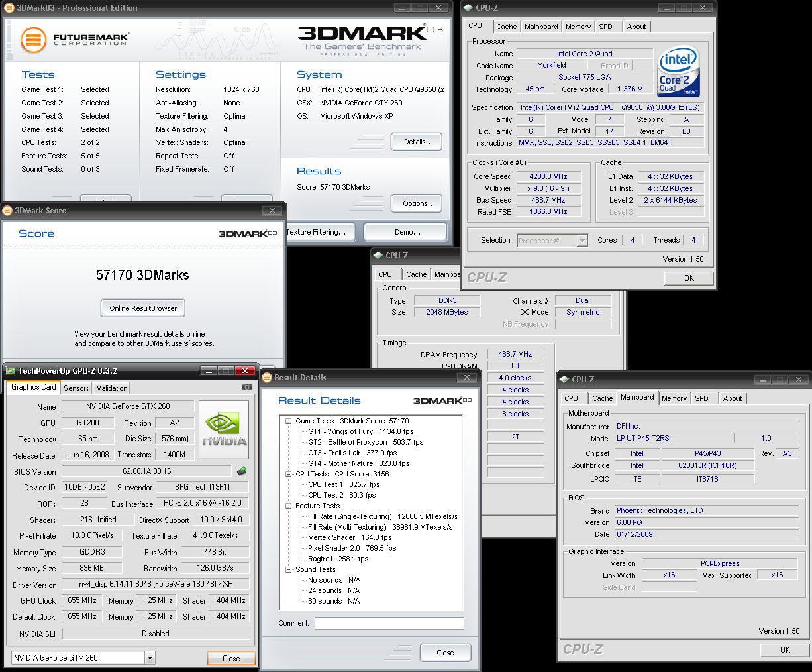
Task: Select the Pixel Shader 2.0 result row
Action: pos(352,548)
